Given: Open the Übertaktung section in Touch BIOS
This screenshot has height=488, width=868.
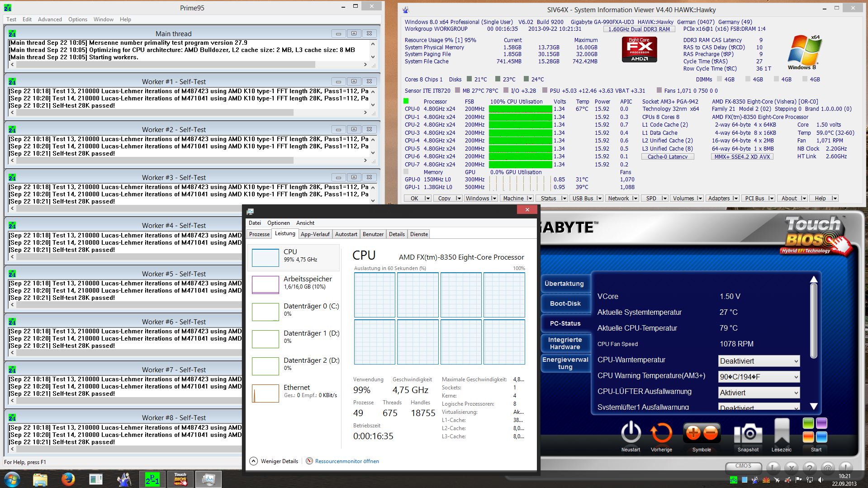Looking at the screenshot, I should (x=564, y=284).
